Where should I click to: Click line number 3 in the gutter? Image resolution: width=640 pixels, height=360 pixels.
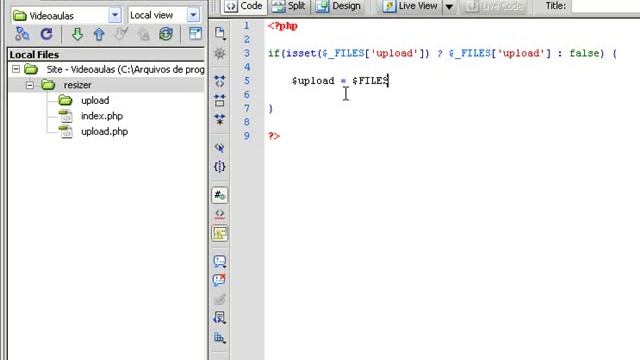coord(247,53)
